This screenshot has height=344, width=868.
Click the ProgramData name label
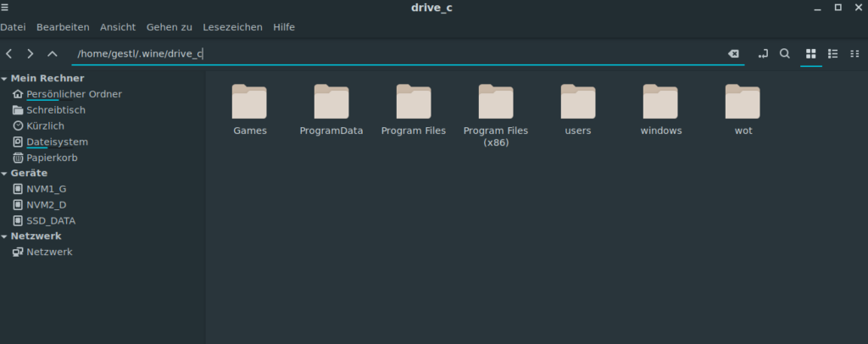pos(331,131)
